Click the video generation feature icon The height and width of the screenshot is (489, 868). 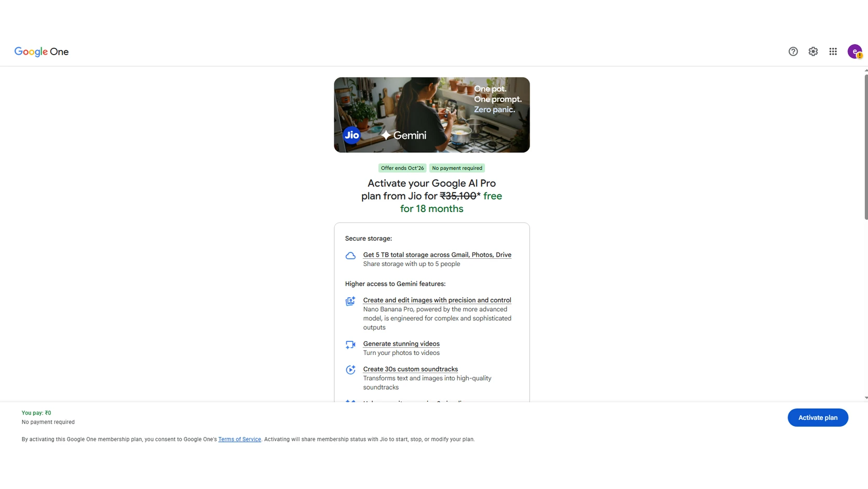pos(350,345)
